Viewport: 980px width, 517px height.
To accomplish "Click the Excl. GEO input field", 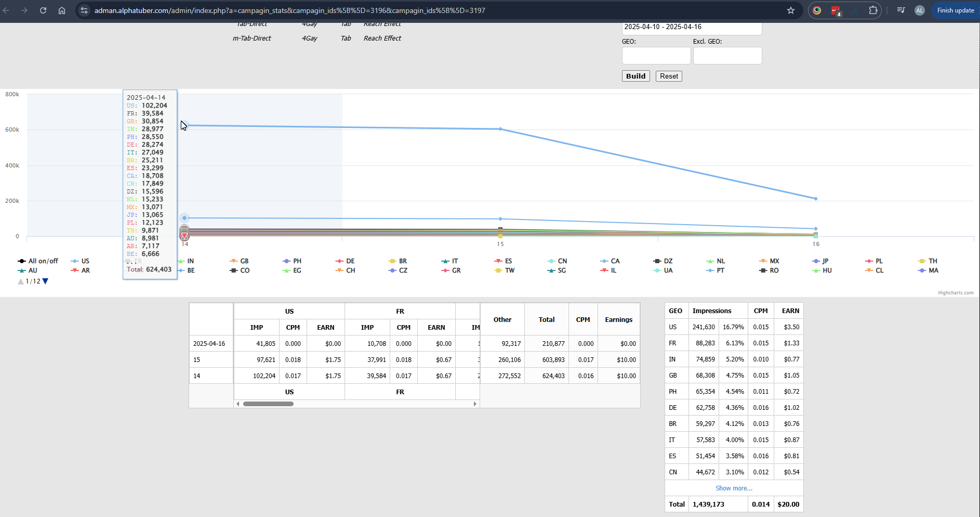I will [x=727, y=56].
